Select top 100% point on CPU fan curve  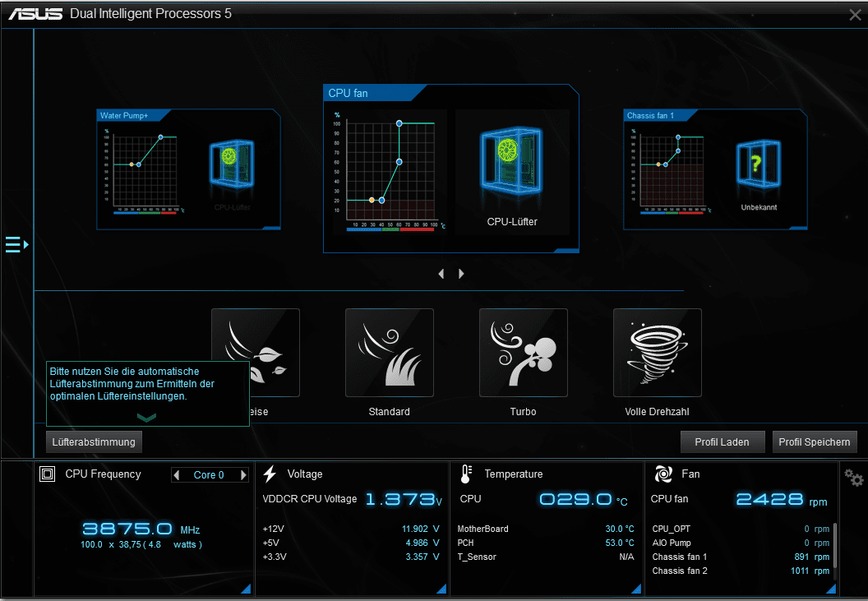399,123
